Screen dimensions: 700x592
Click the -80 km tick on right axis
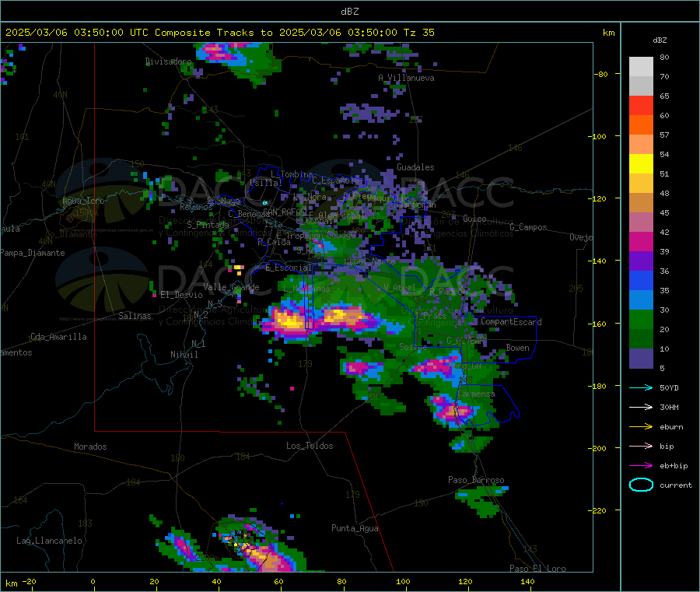(x=600, y=74)
